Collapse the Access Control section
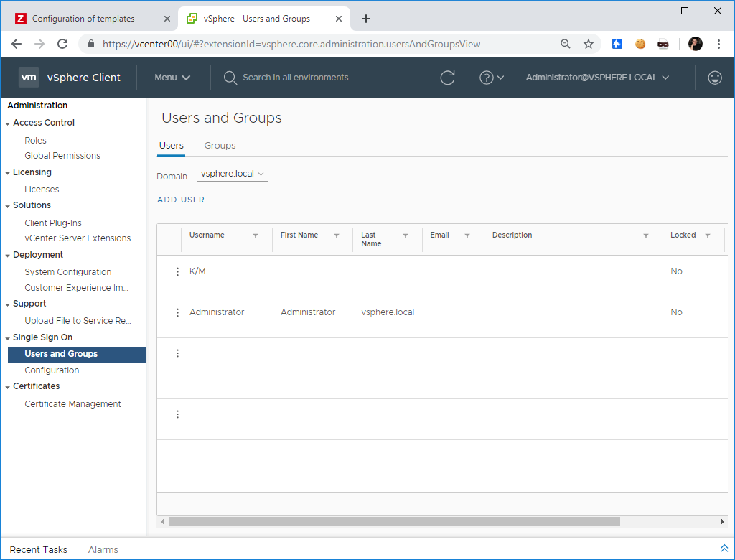 [7, 123]
